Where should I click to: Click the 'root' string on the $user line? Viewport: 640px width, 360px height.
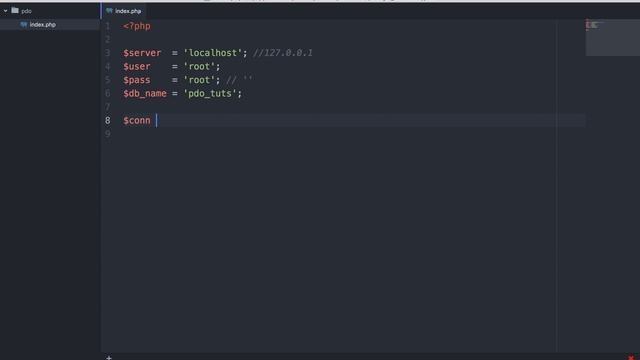(199, 67)
